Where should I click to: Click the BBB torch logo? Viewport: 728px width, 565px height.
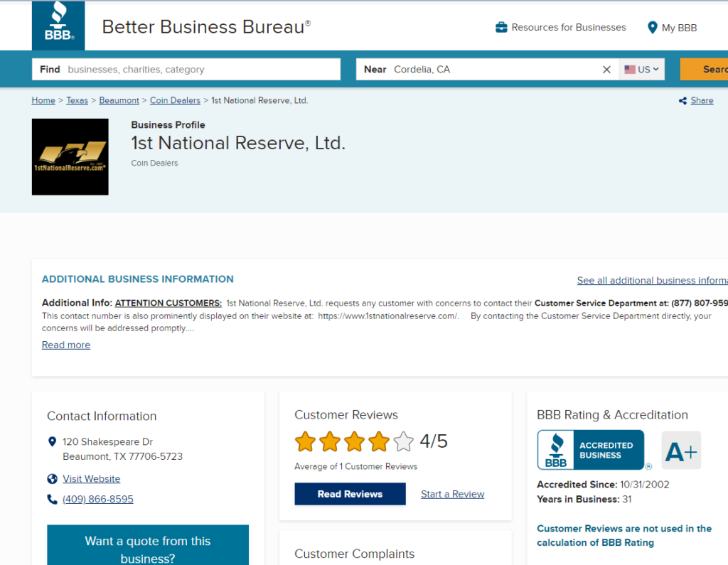coord(58,25)
